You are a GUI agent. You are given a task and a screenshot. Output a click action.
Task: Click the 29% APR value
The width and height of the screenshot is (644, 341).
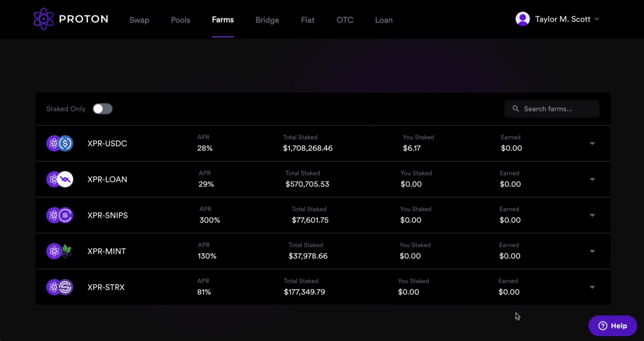point(206,184)
